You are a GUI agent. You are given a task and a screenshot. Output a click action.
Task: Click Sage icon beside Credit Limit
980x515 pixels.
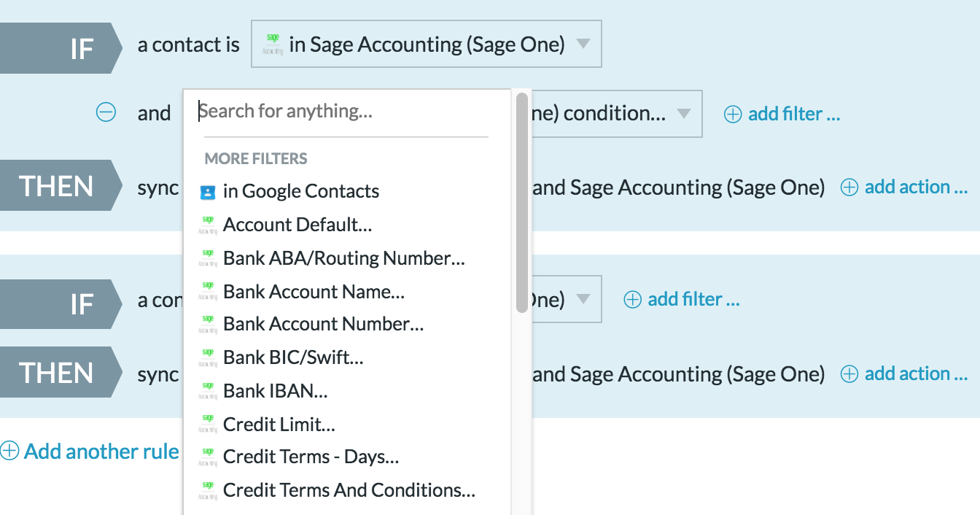(x=208, y=424)
